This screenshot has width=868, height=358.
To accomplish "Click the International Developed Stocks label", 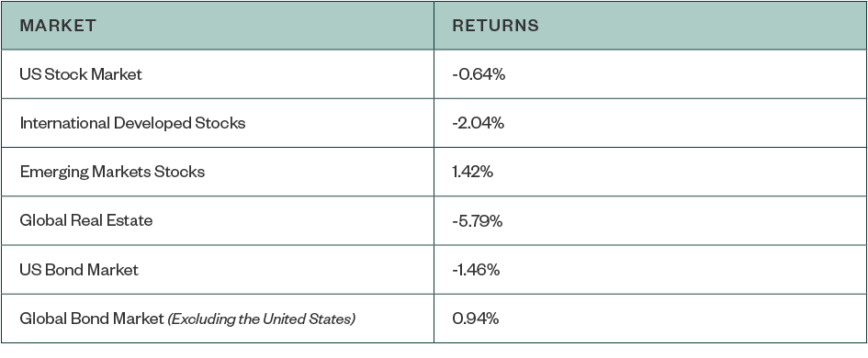I will [x=132, y=123].
